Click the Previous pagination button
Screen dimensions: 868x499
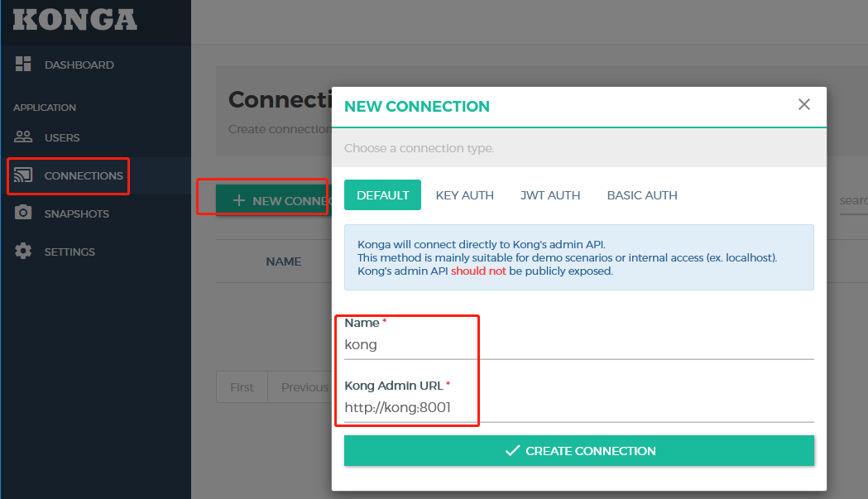[304, 386]
